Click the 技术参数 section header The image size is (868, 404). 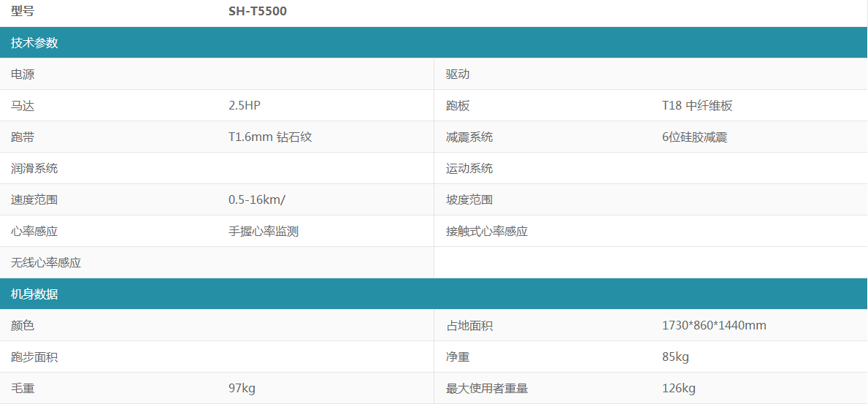[x=34, y=43]
